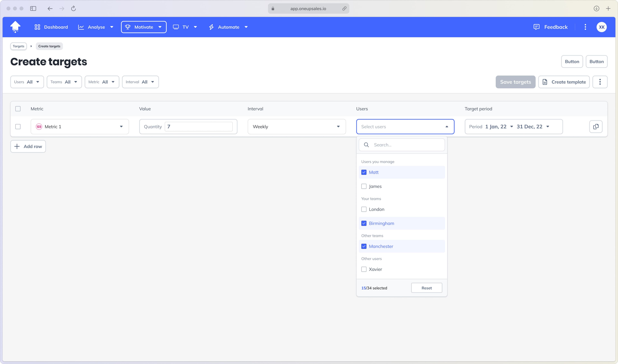Click the first Button in header
The image size is (618, 364).
pos(572,62)
